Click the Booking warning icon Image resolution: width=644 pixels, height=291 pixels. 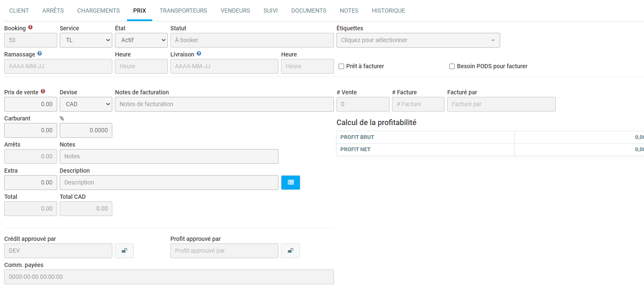(x=30, y=28)
